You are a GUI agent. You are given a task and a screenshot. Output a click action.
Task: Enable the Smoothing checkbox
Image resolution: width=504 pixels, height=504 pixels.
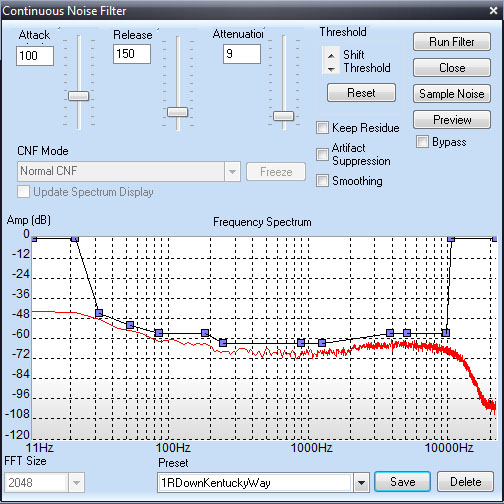[322, 181]
